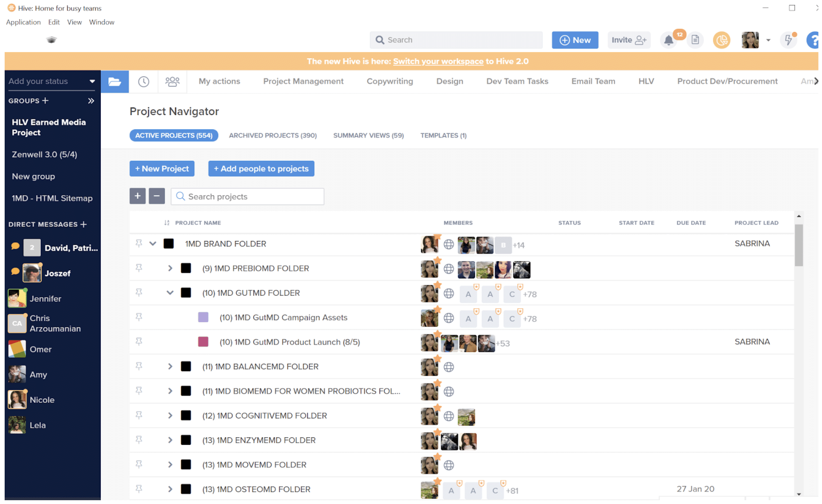Image resolution: width=822 pixels, height=504 pixels.
Task: Open the recent history clock icon
Action: point(144,81)
